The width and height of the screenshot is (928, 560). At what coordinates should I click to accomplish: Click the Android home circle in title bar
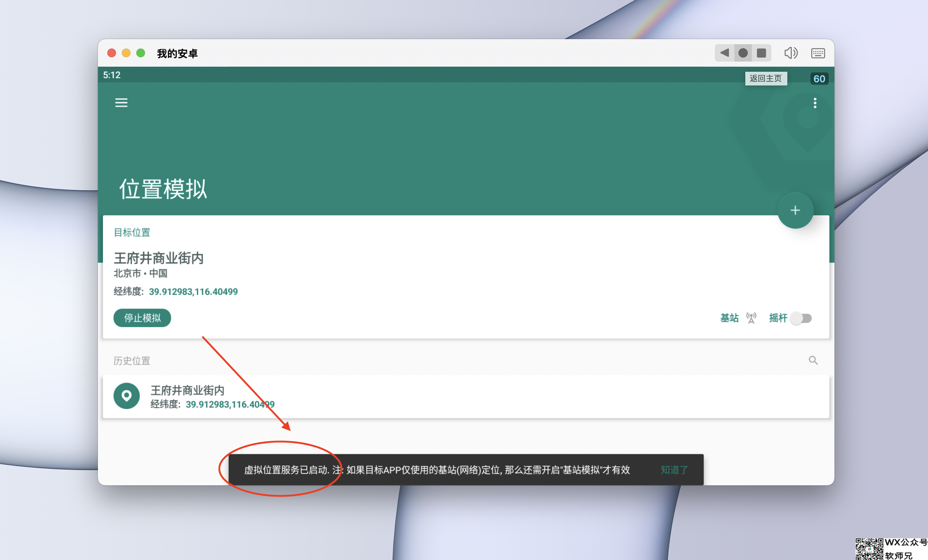coord(743,53)
